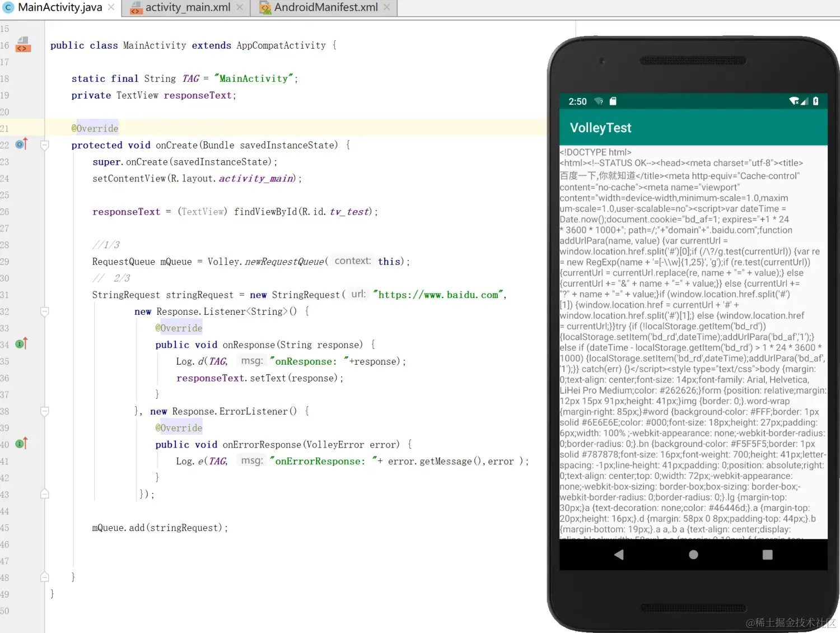Screen dimensions: 840x633
Task: Click the implements gutter icon beside onResponse
Action: [21, 344]
